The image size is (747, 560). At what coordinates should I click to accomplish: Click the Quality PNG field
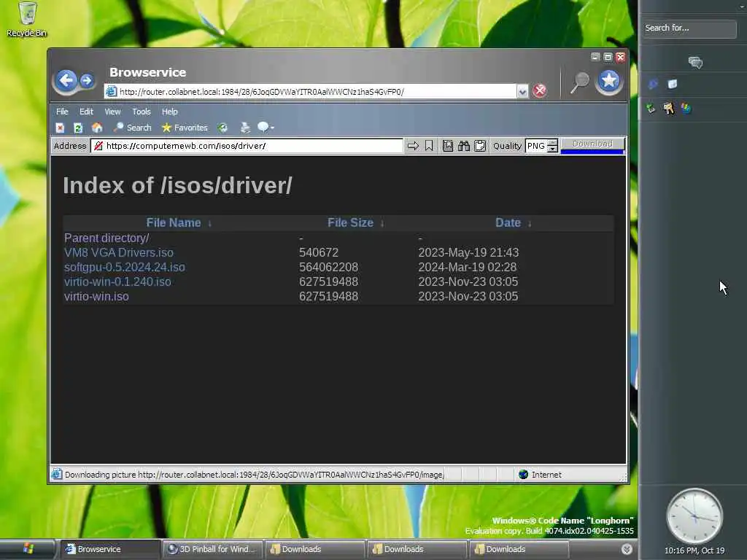(x=536, y=146)
